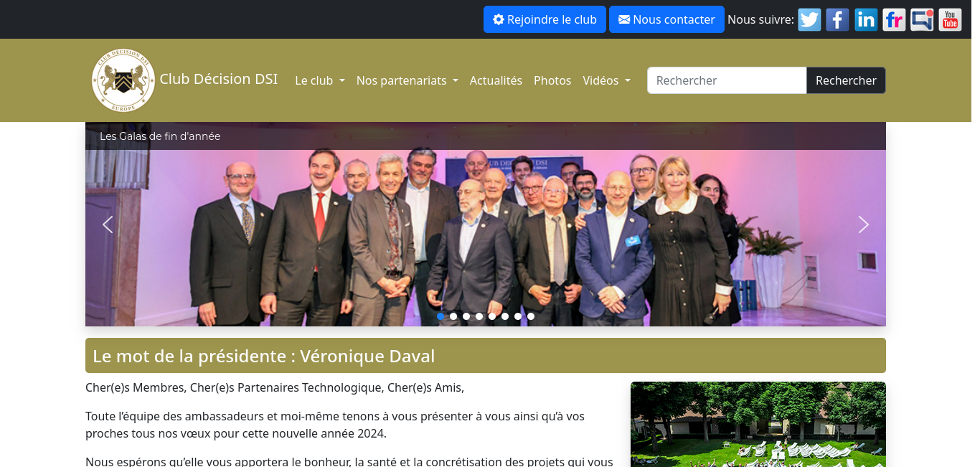980x467 pixels.
Task: Expand the Nos partenariats dropdown menu
Action: click(407, 80)
